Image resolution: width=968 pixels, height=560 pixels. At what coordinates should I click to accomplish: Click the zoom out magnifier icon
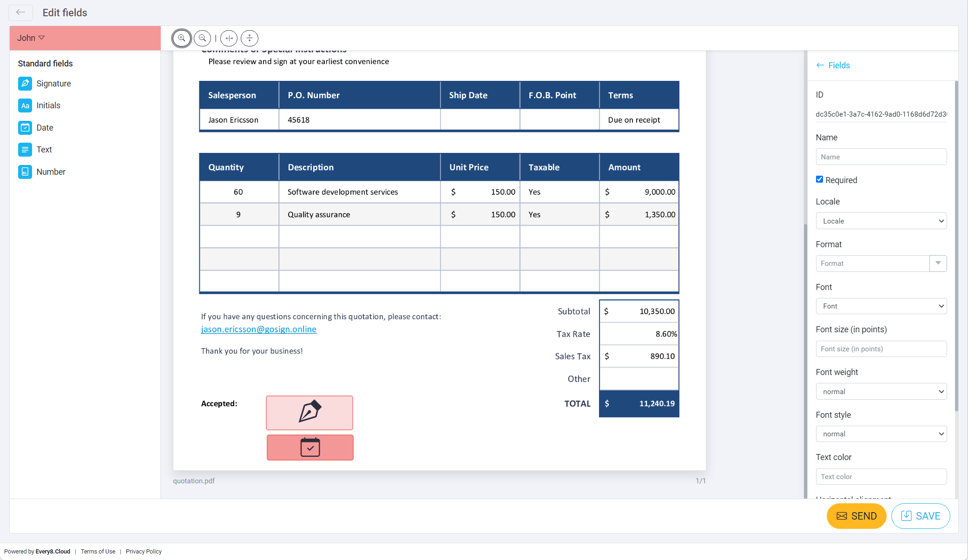tap(202, 38)
